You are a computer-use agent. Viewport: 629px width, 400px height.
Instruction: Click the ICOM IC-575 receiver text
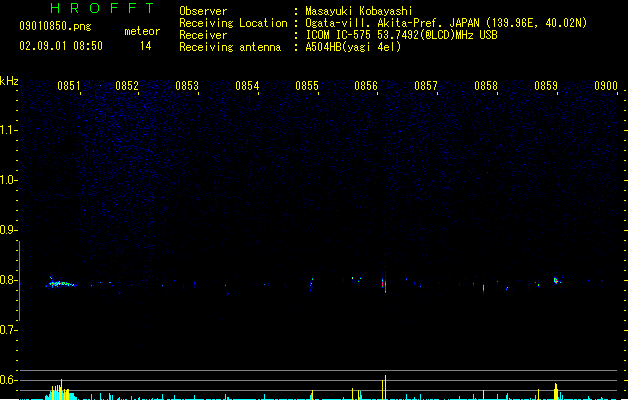coord(401,35)
